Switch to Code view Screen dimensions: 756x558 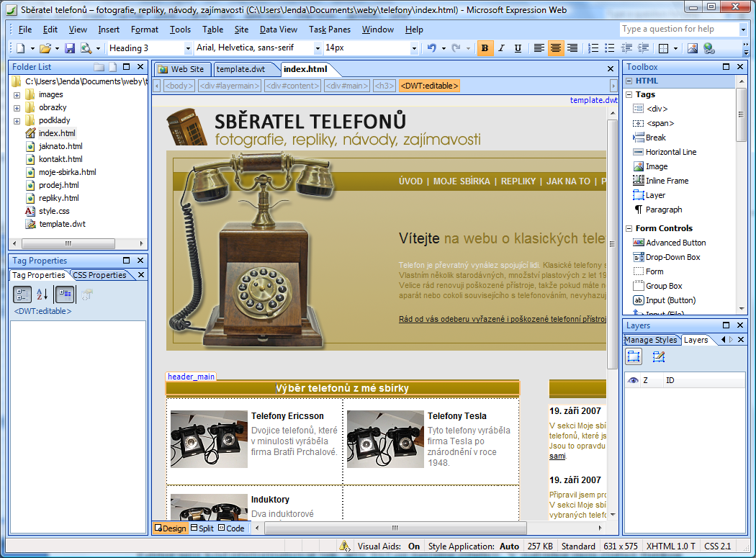[231, 528]
